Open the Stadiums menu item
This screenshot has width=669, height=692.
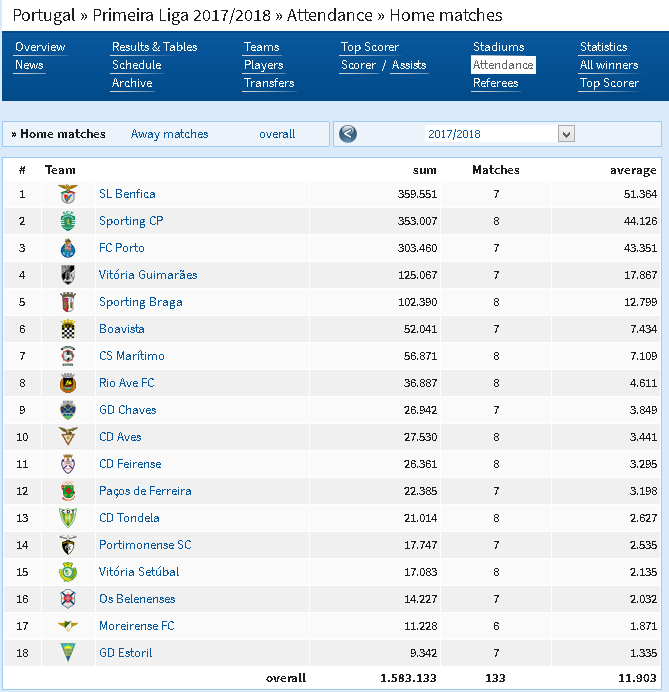pos(499,47)
